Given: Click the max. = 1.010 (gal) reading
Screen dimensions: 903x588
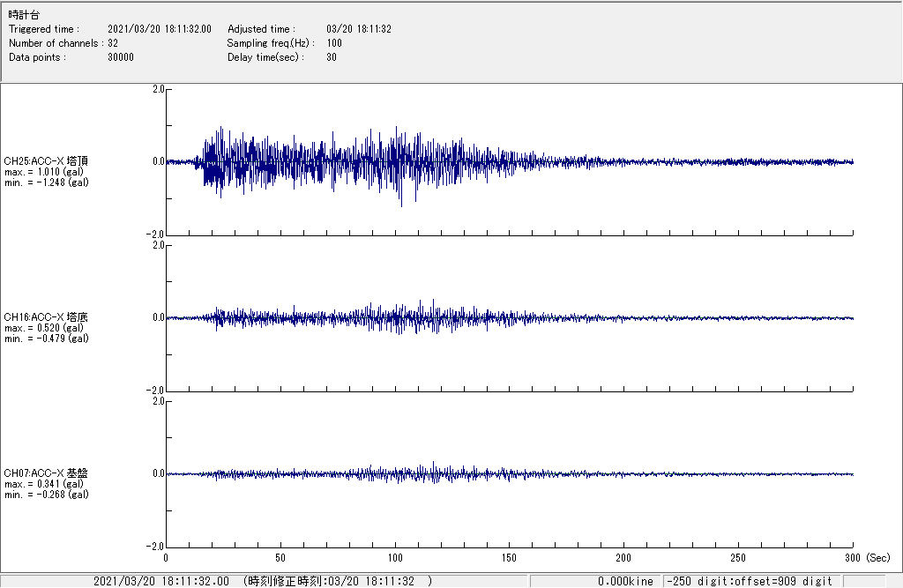Looking at the screenshot, I should (x=46, y=172).
